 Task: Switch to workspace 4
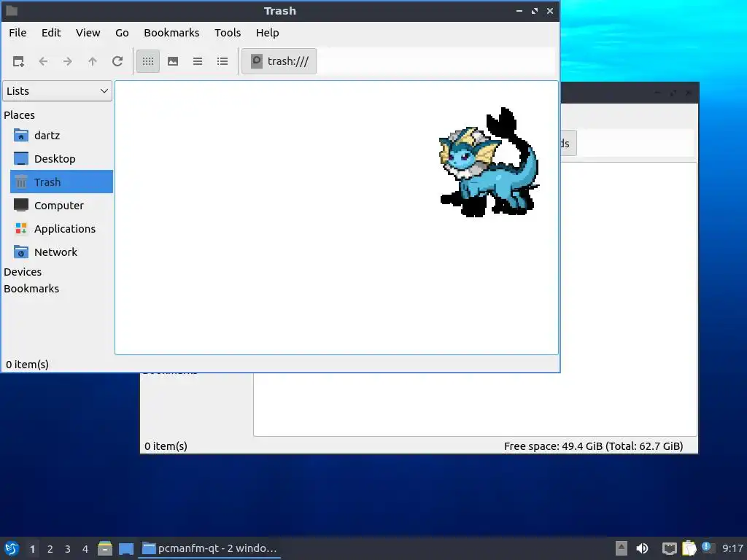coord(85,549)
